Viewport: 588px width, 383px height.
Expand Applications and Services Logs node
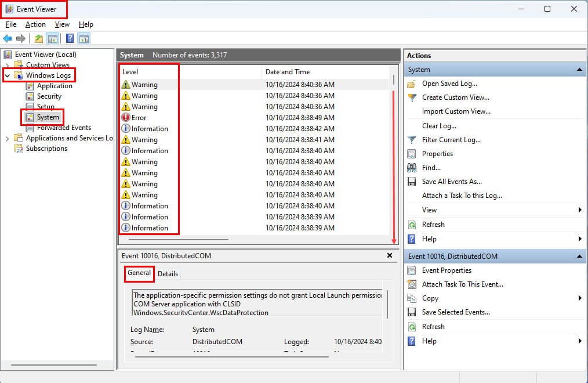(x=7, y=139)
